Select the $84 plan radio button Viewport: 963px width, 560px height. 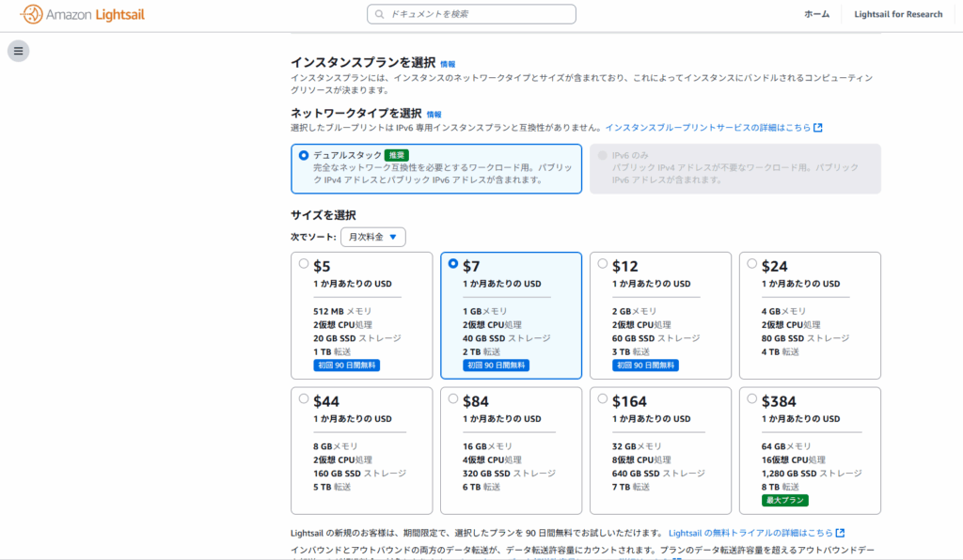click(x=453, y=398)
